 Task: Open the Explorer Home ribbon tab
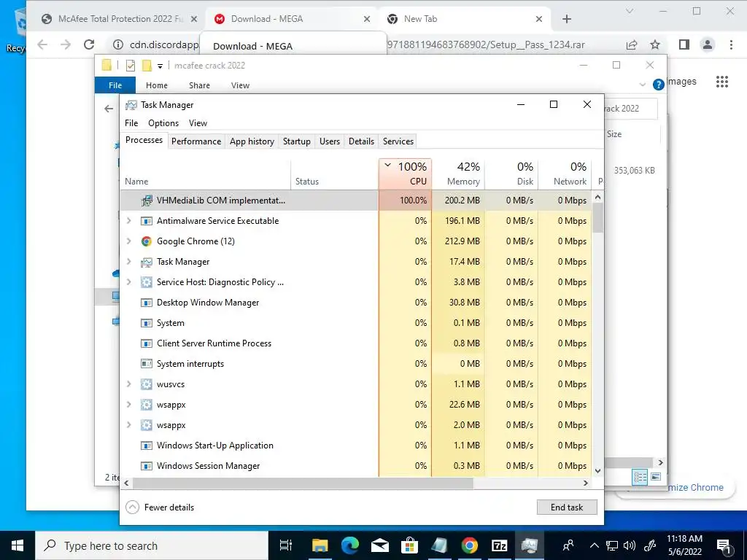click(x=157, y=85)
